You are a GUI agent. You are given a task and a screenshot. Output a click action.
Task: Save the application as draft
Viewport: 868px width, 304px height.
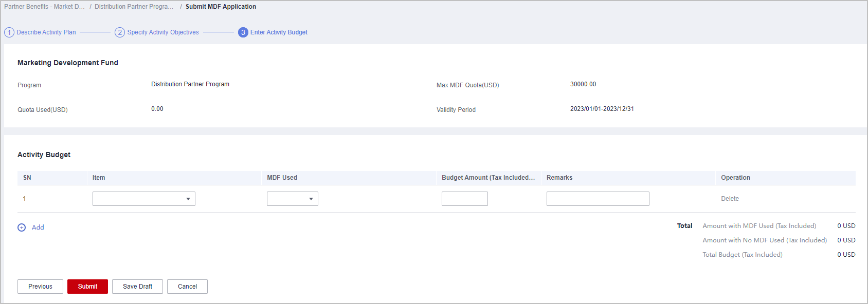click(137, 287)
